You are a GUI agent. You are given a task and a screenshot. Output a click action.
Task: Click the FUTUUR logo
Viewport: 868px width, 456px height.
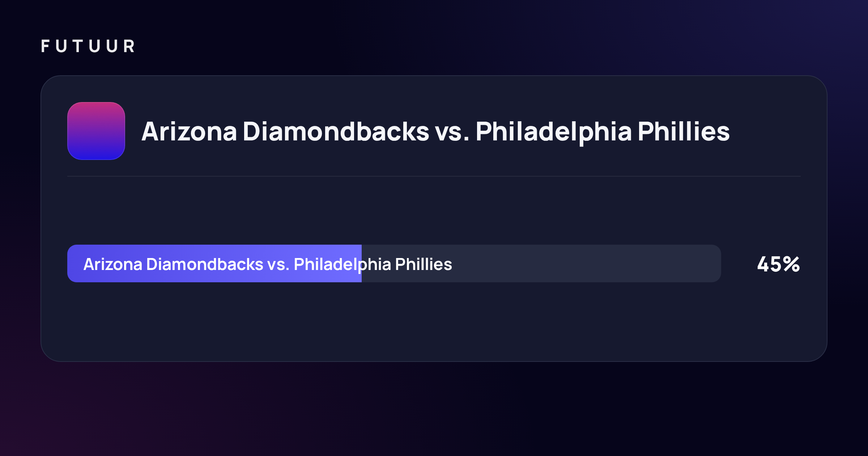pos(88,46)
